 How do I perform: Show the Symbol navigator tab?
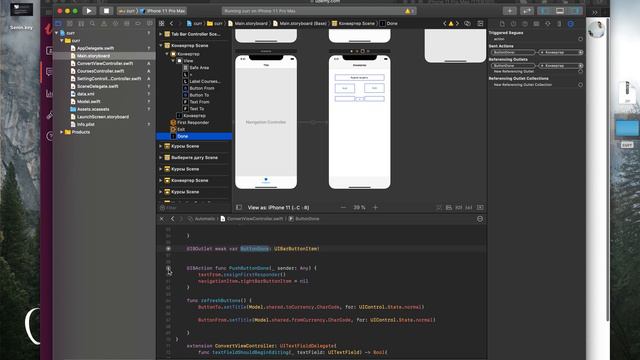click(81, 24)
